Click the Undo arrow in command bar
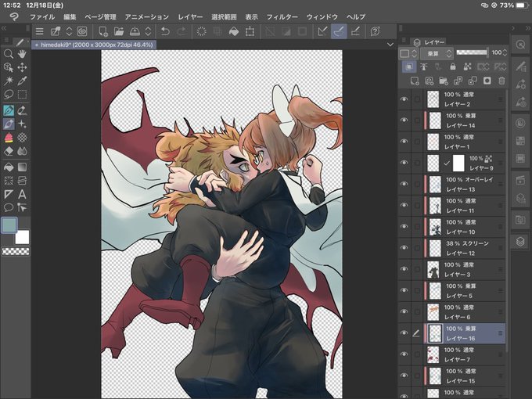532x399 pixels. click(165, 31)
